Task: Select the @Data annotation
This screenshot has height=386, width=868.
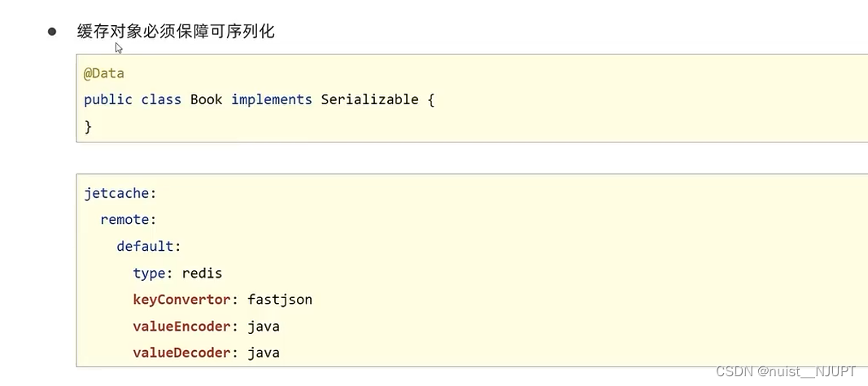Action: (104, 73)
